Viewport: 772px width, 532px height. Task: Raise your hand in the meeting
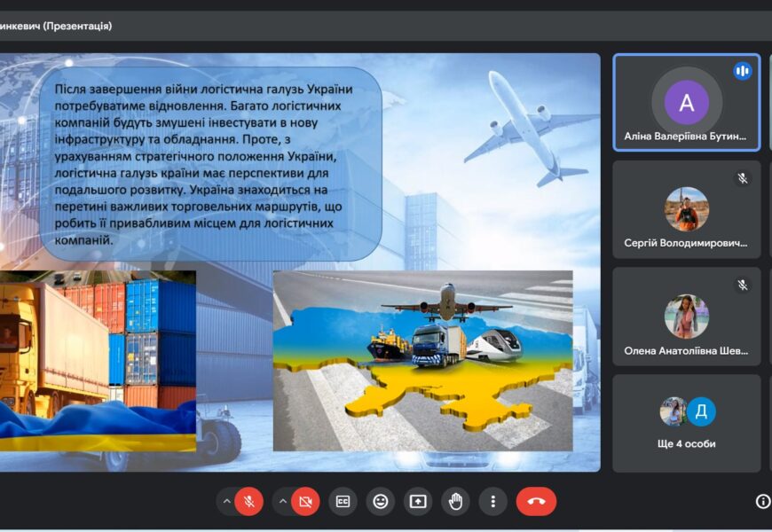455,502
